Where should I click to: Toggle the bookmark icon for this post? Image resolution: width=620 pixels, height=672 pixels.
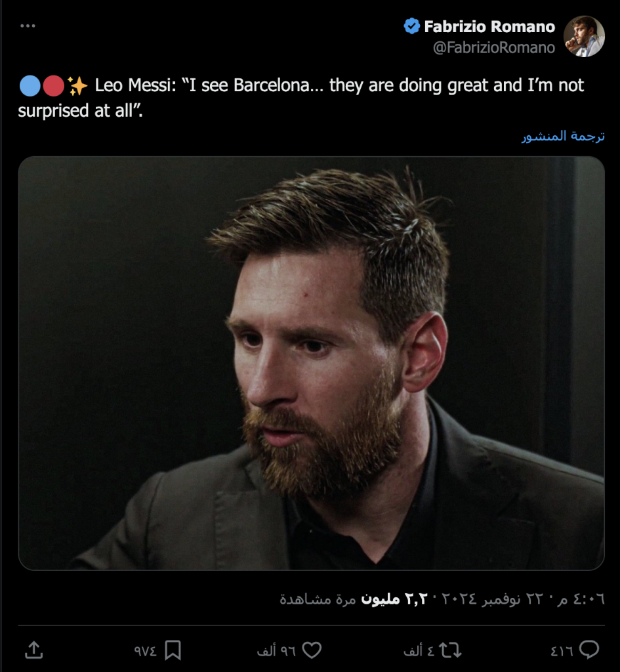[173, 650]
